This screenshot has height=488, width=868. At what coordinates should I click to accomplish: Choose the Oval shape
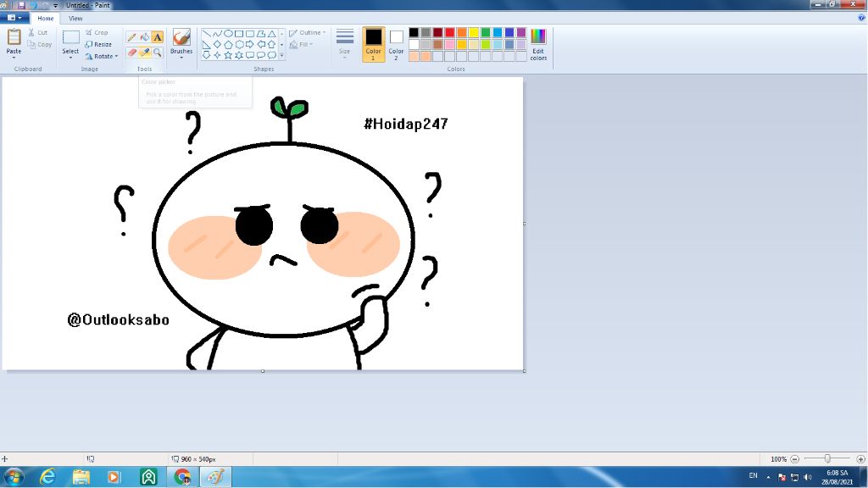pyautogui.click(x=228, y=34)
